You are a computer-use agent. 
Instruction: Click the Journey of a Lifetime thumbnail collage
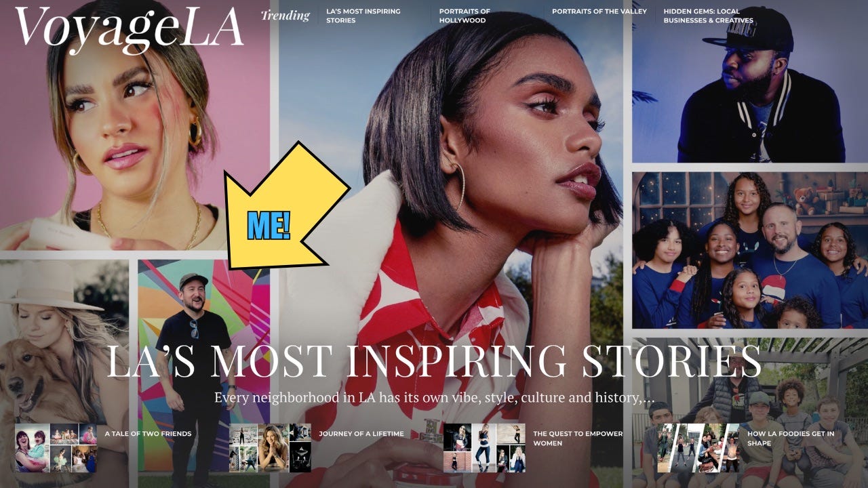(x=270, y=448)
